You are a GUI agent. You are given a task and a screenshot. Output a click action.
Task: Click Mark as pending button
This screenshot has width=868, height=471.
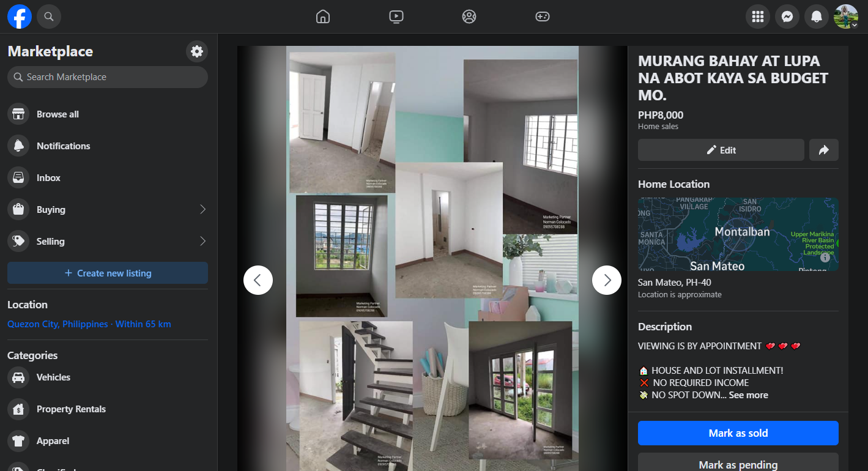pos(738,463)
